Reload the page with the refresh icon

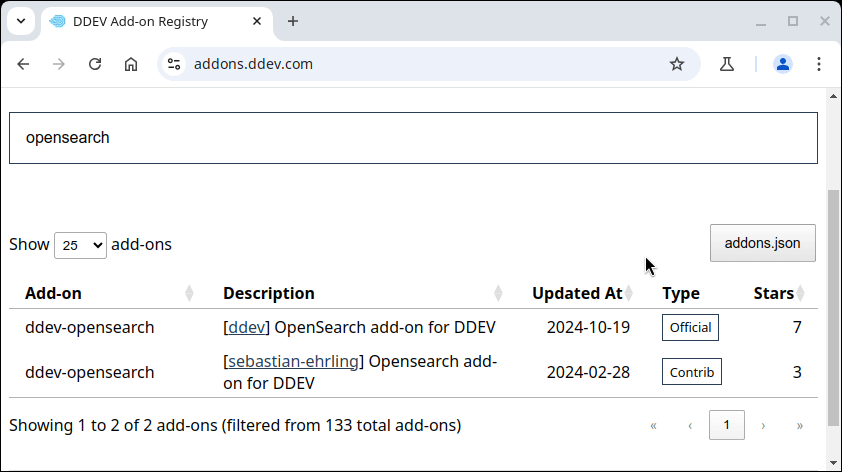click(95, 64)
